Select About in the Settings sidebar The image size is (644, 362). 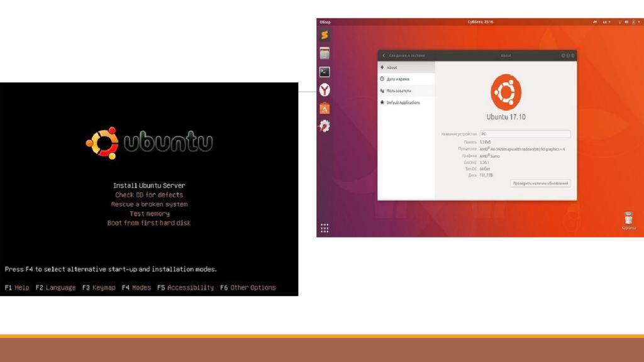click(406, 67)
